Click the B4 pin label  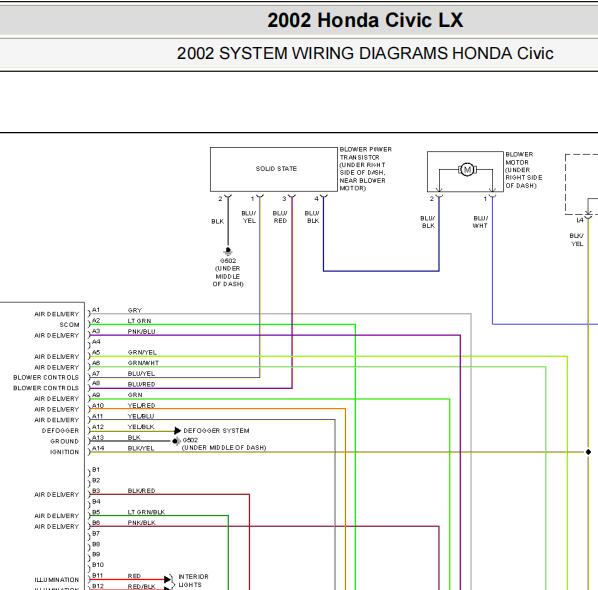[96, 502]
